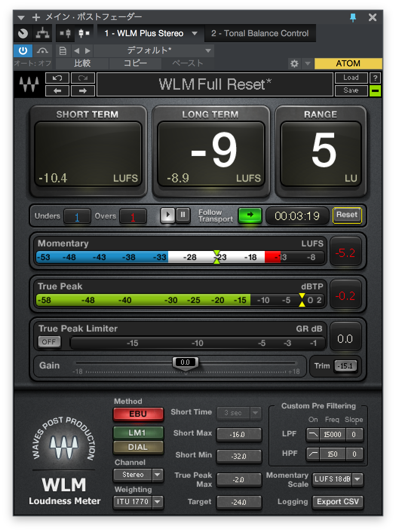Undo with the Waves toolbar undo arrow
This screenshot has height=532, width=396.
point(57,78)
